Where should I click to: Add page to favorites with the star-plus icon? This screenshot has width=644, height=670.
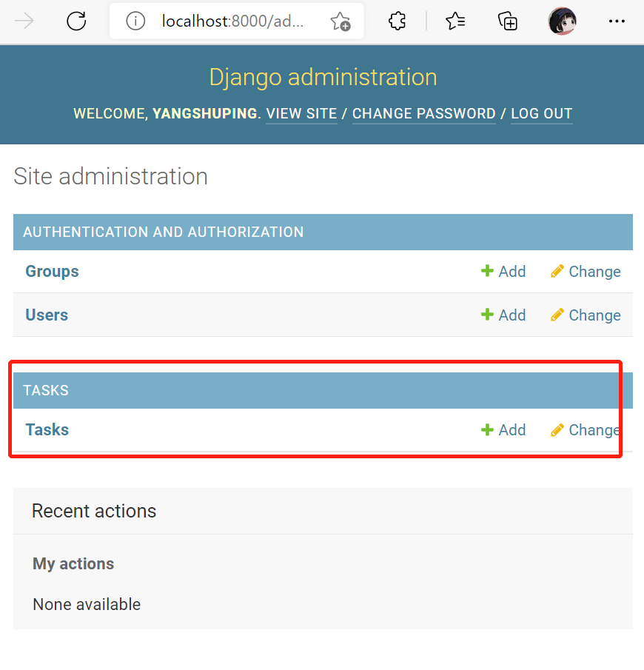pos(341,21)
